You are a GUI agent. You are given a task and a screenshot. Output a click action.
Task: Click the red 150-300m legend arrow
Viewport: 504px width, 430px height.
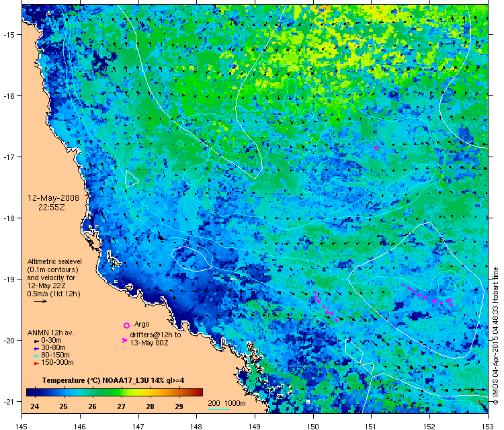click(x=36, y=363)
